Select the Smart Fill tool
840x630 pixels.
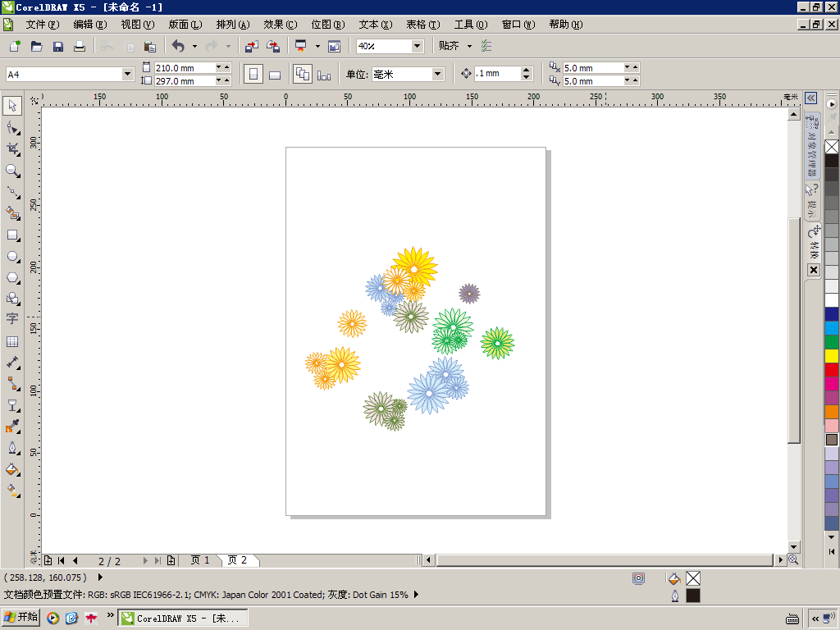point(12,213)
